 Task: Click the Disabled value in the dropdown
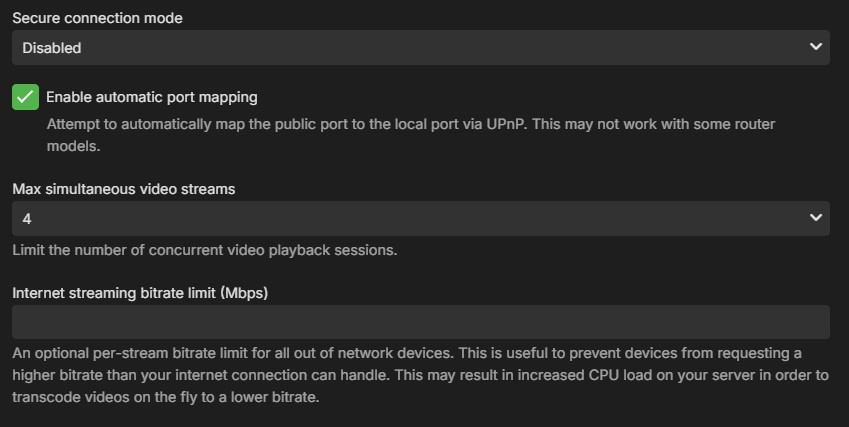[52, 47]
